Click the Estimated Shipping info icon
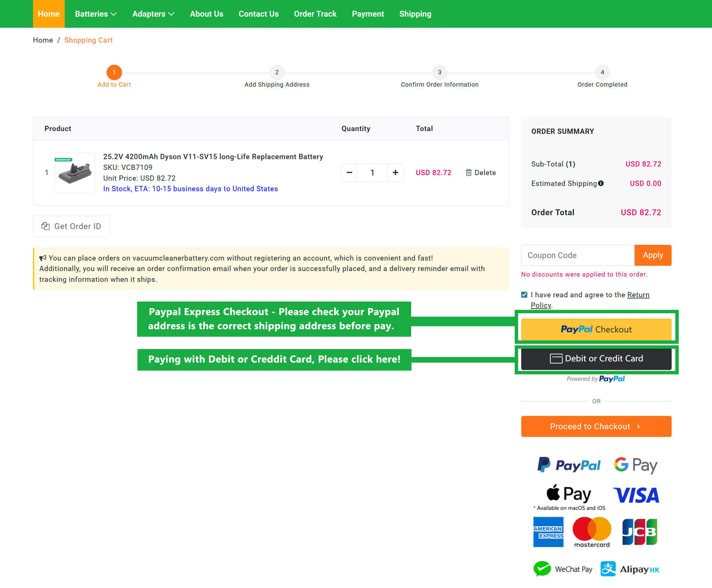The width and height of the screenshot is (712, 588). (x=601, y=183)
